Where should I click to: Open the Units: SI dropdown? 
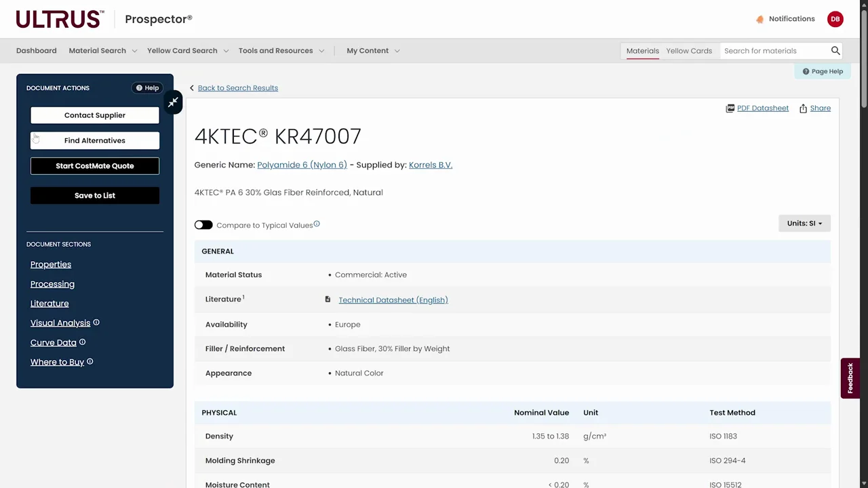(x=804, y=223)
